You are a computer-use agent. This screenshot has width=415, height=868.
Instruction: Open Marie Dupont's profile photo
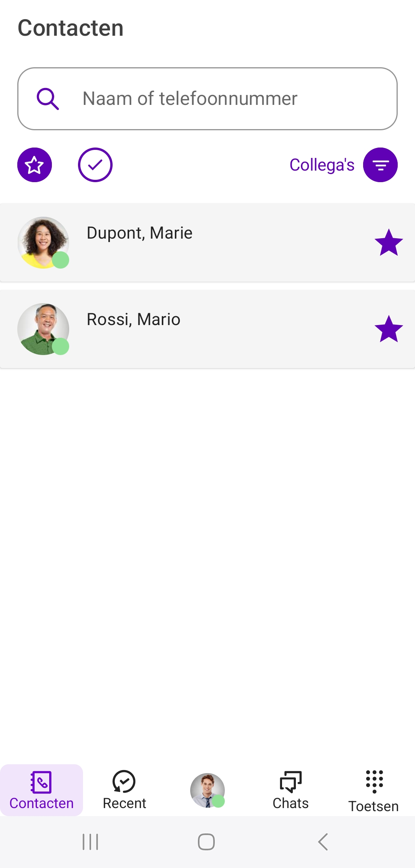(x=43, y=242)
